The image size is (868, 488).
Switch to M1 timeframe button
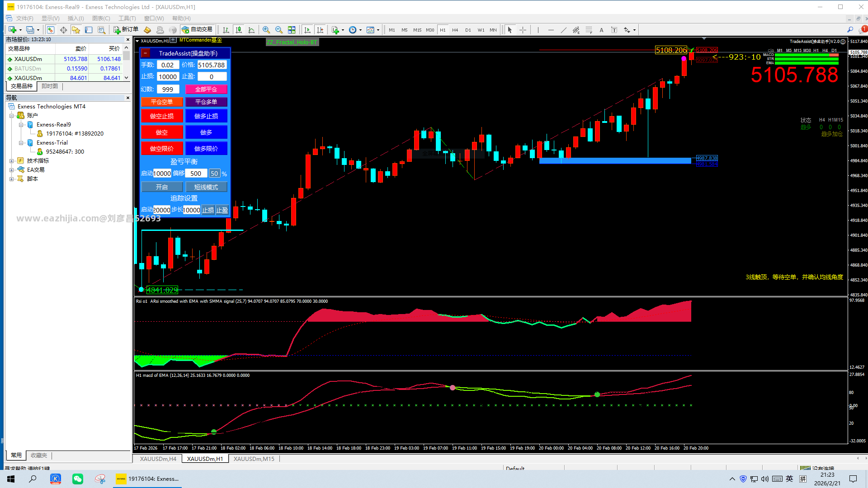click(392, 30)
